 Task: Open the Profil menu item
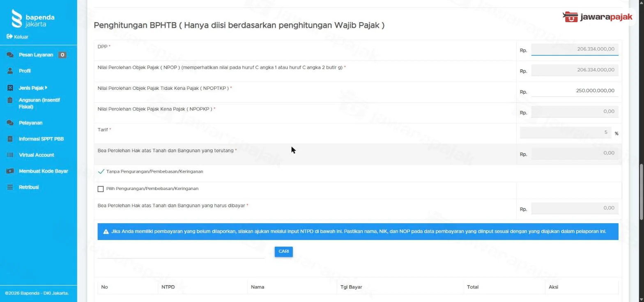[x=25, y=71]
